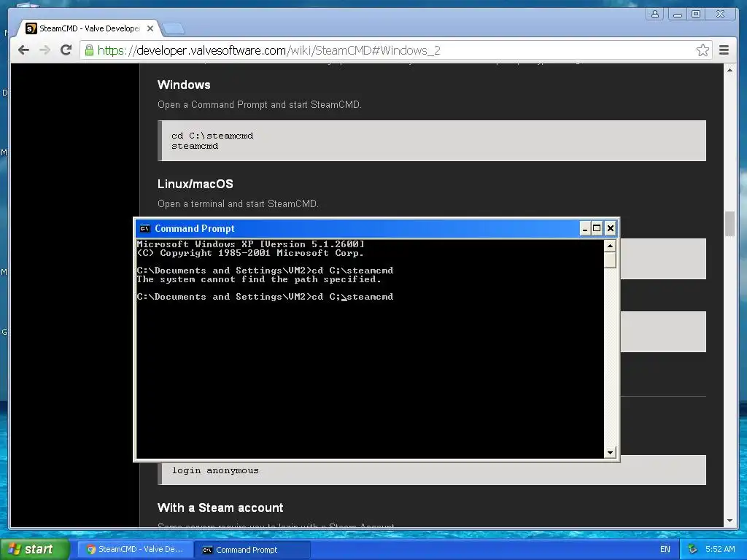Click the 'Windows' section heading

pos(184,85)
